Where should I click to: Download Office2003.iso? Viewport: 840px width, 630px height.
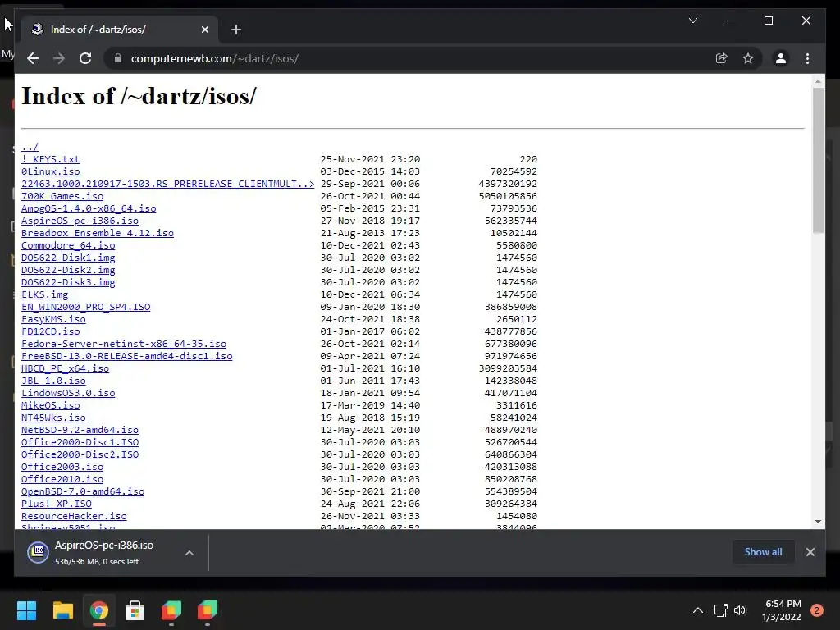click(62, 467)
